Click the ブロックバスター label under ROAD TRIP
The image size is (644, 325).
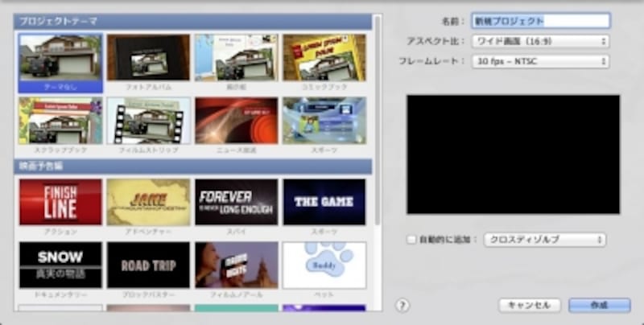(x=148, y=295)
